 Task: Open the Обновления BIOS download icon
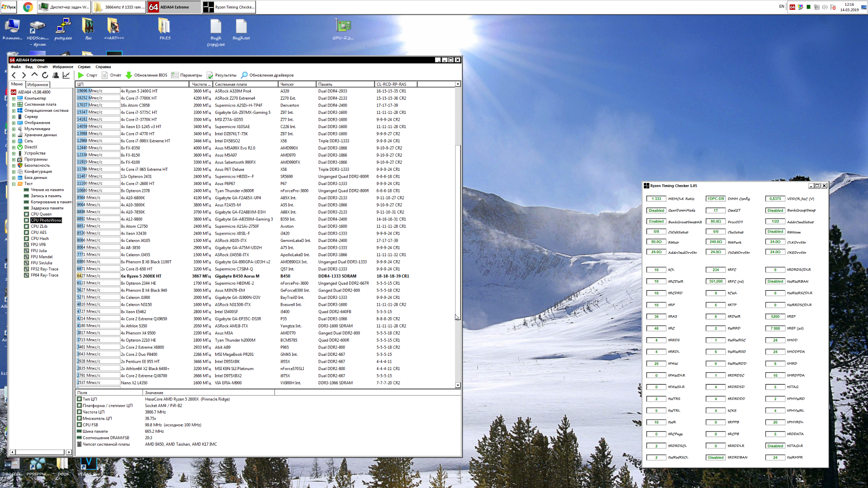pyautogui.click(x=129, y=75)
